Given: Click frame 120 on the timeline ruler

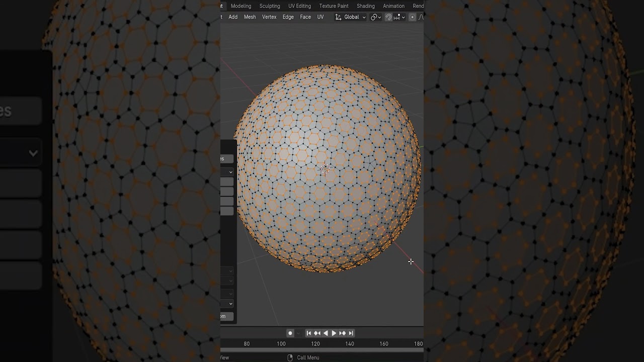Looking at the screenshot, I should pyautogui.click(x=315, y=344).
